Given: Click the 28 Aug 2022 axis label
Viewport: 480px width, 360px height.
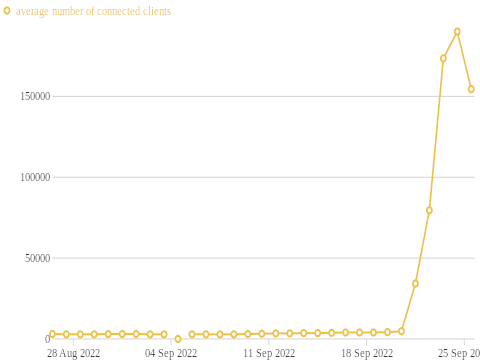Looking at the screenshot, I should tap(73, 353).
